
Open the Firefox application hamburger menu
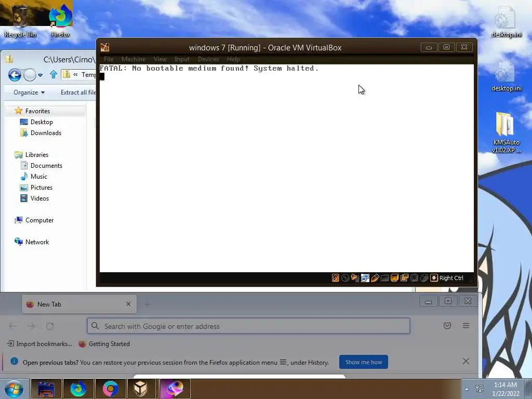[466, 326]
